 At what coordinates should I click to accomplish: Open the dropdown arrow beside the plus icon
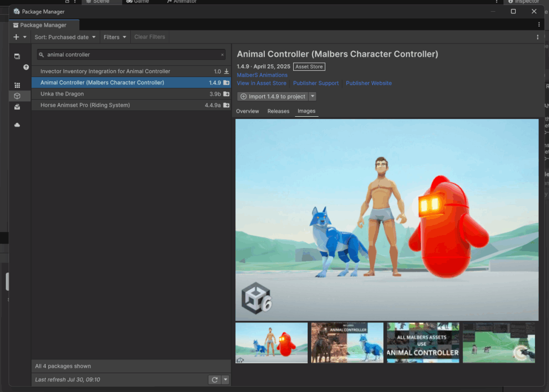tap(25, 37)
